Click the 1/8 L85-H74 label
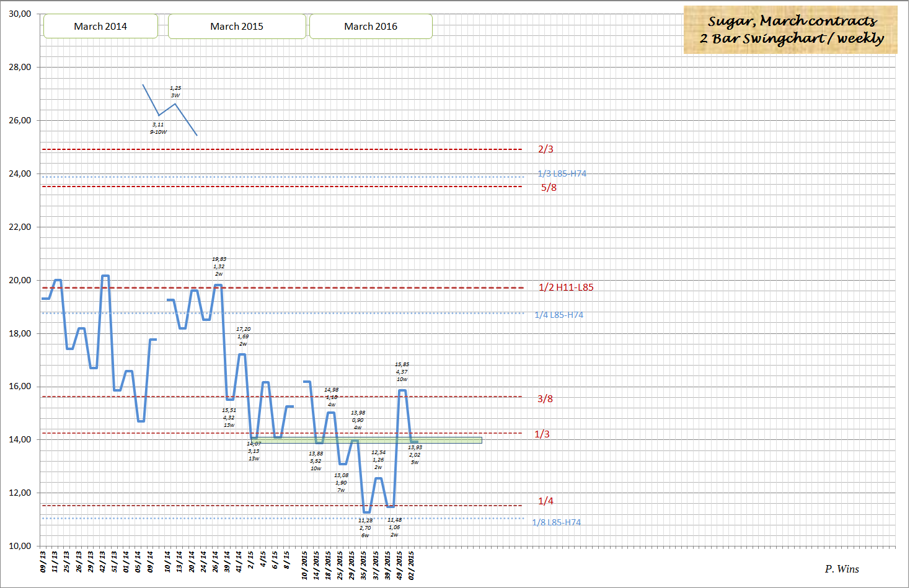Viewport: 910px width, 588px height. click(x=557, y=522)
